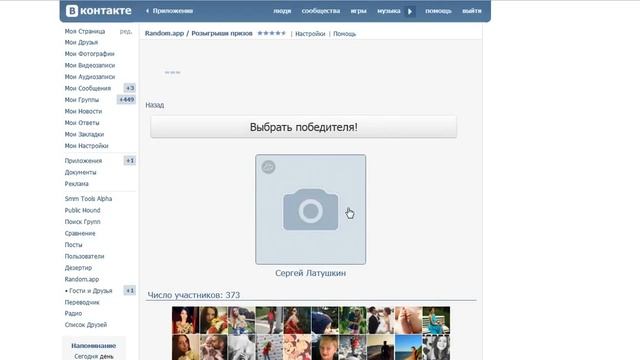Open Мои Фотографии in sidebar

(x=89, y=54)
